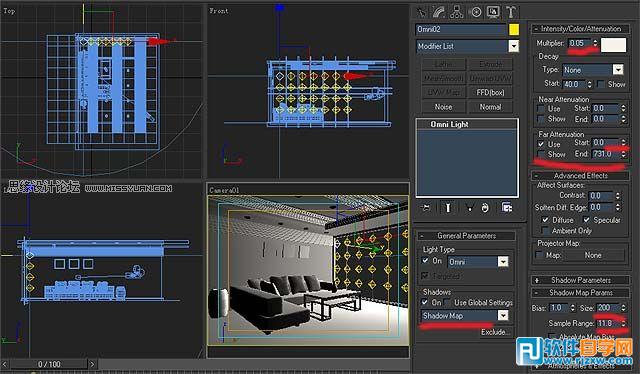Screen dimensions: 640x374
Task: Click Shadow Map Bias value field
Action: tap(559, 307)
